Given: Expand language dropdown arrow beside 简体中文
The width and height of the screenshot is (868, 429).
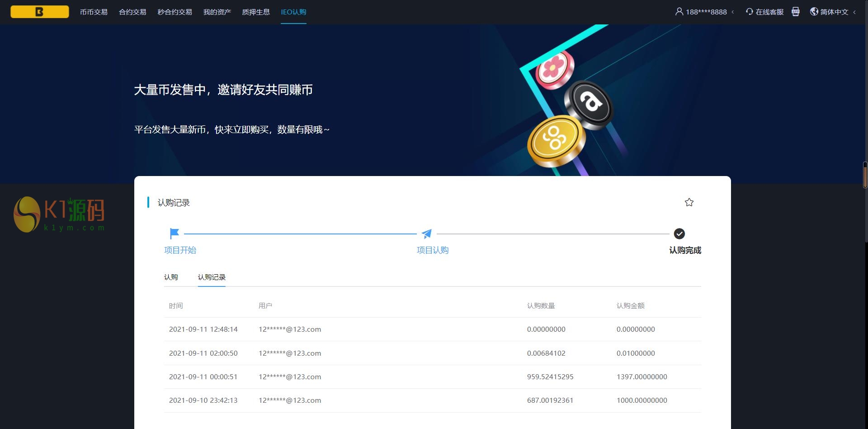Looking at the screenshot, I should (x=854, y=12).
